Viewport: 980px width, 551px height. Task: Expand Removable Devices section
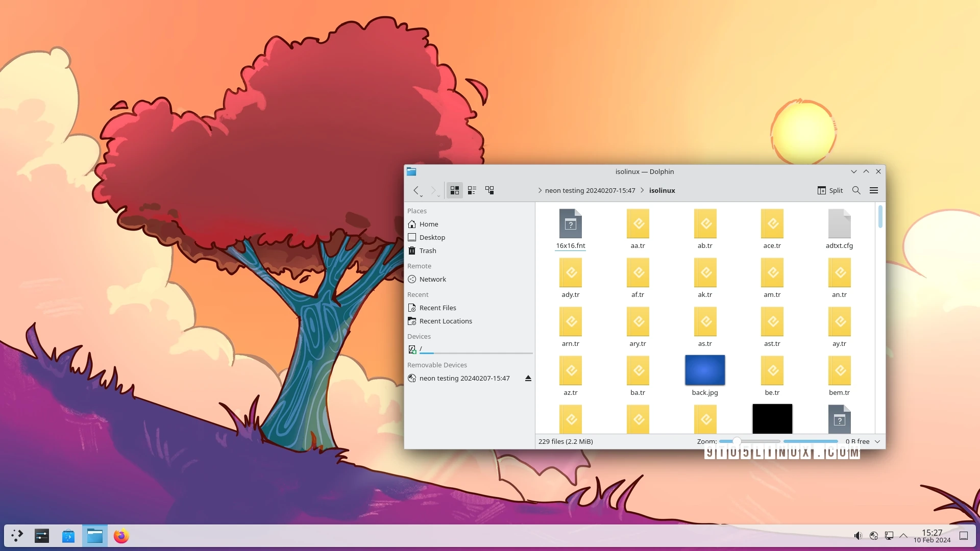click(x=437, y=364)
